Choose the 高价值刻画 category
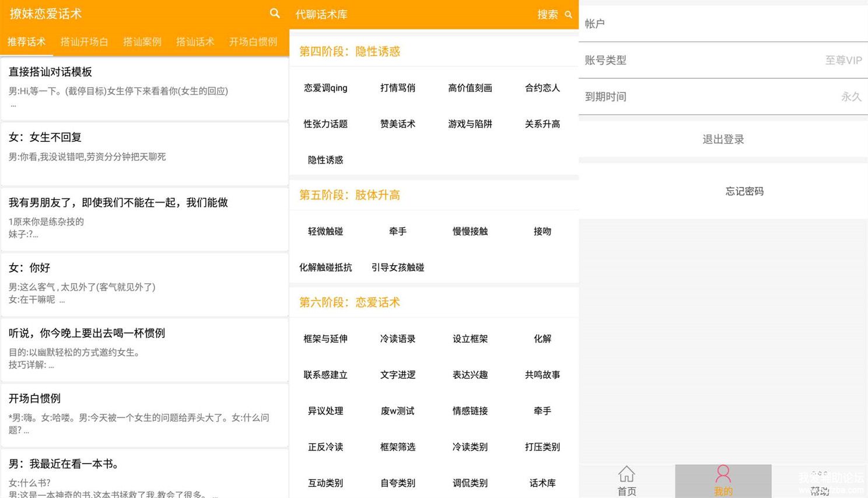The image size is (868, 498). (x=470, y=88)
